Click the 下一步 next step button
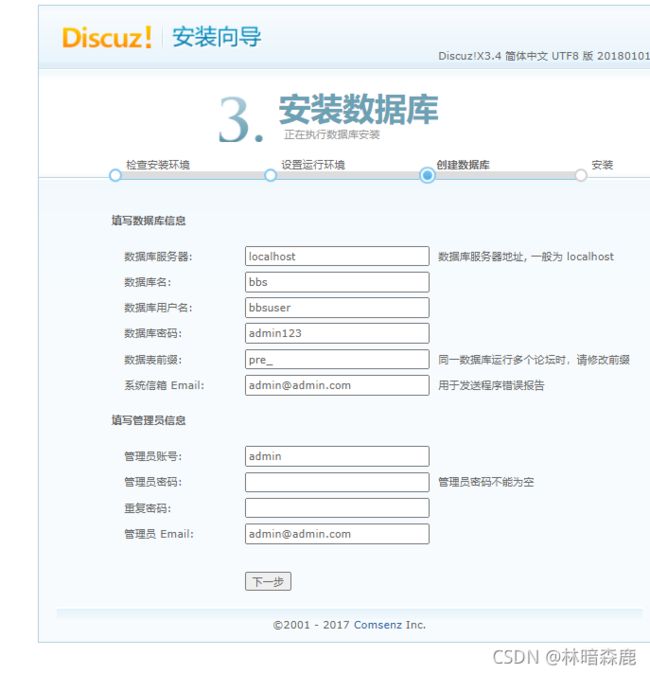Screen dimensions: 650x674 click(268, 582)
